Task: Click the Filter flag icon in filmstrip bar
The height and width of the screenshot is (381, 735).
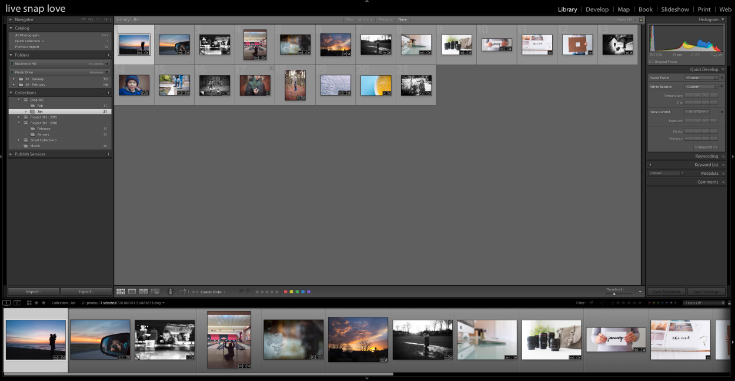Action: click(x=592, y=303)
